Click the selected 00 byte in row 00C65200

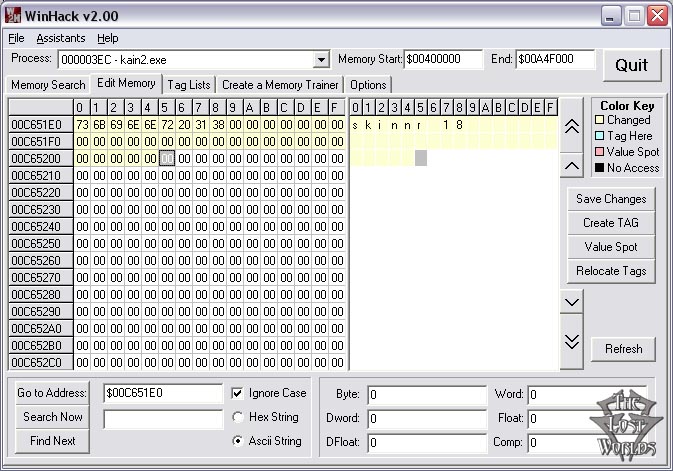167,158
